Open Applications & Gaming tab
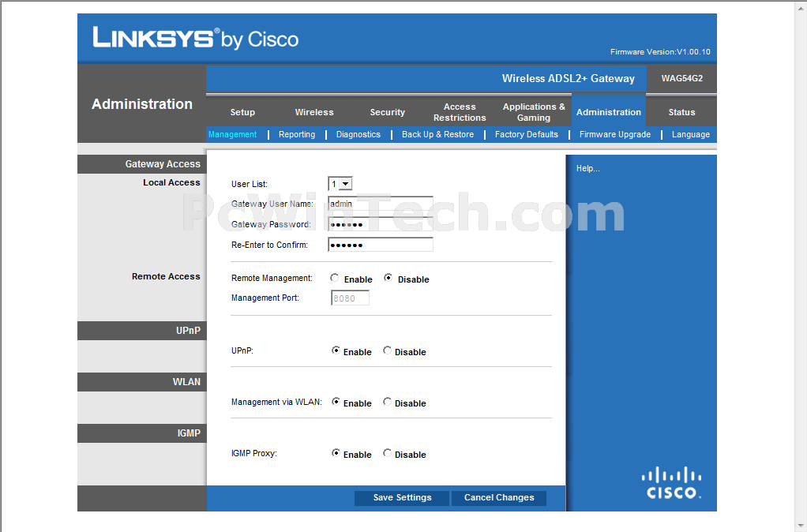Image resolution: width=807 pixels, height=532 pixels. pos(534,112)
